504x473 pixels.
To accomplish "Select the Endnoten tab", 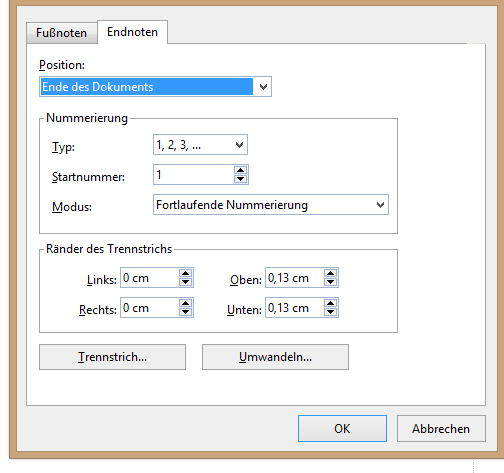I will click(x=132, y=32).
